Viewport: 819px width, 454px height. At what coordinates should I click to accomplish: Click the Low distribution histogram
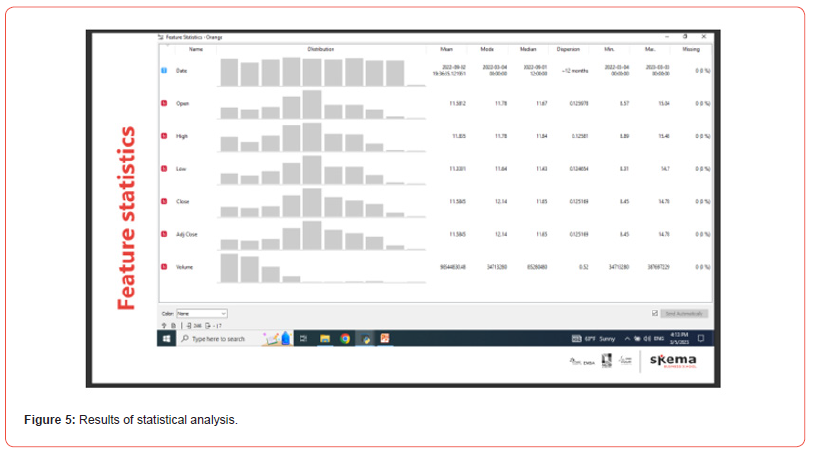point(322,170)
